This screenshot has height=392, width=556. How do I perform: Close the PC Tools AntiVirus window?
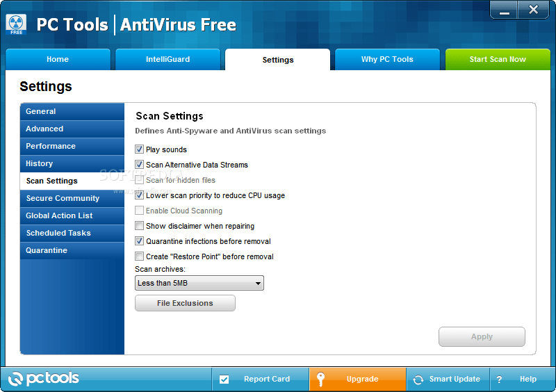pos(533,10)
